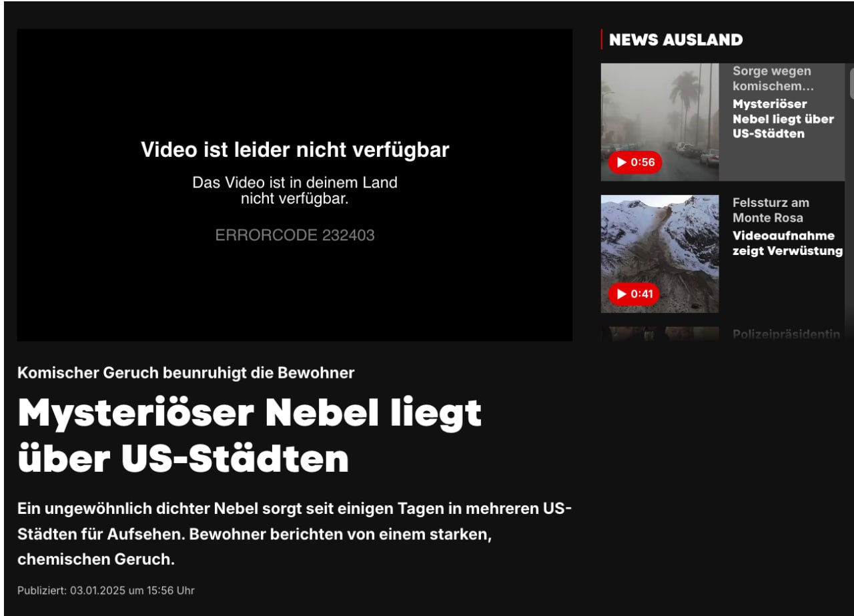Viewport: 854px width, 616px height.
Task: Select the NEWS AUSLAND section heading
Action: tap(676, 40)
